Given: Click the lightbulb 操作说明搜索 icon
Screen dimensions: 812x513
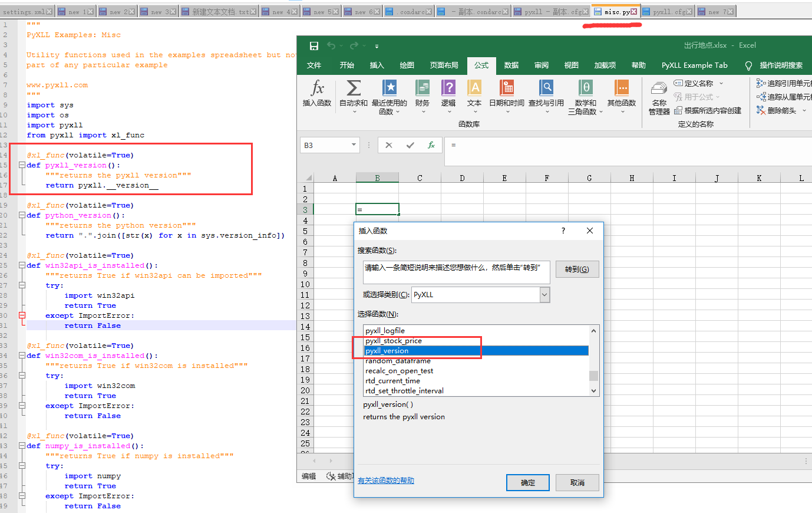Looking at the screenshot, I should [748, 65].
